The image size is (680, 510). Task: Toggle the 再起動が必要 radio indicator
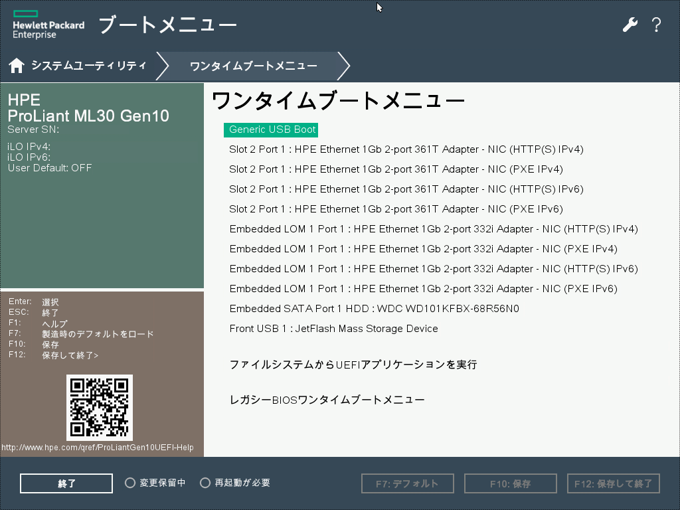click(205, 483)
